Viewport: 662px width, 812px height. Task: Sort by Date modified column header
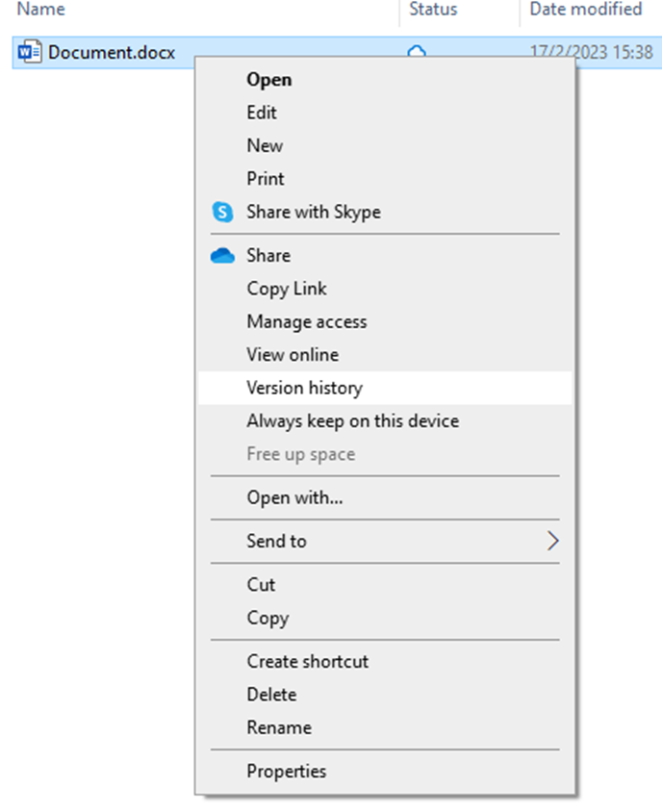(x=585, y=10)
